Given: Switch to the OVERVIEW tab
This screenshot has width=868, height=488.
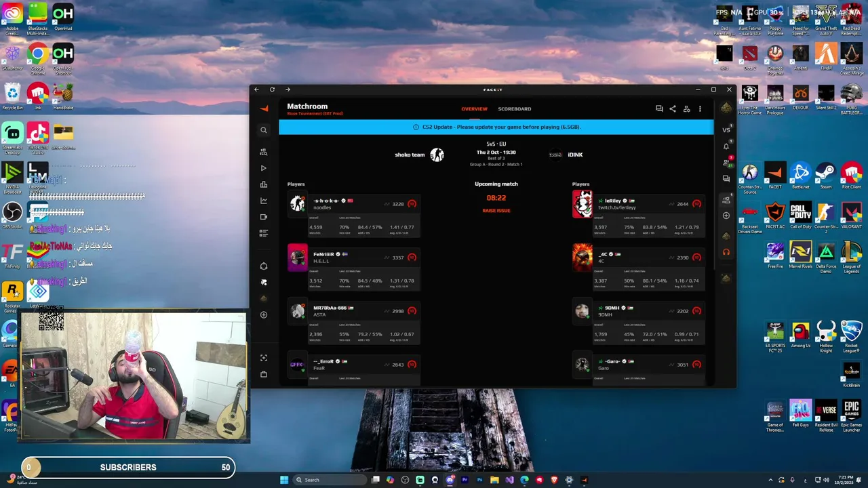Looking at the screenshot, I should 474,108.
